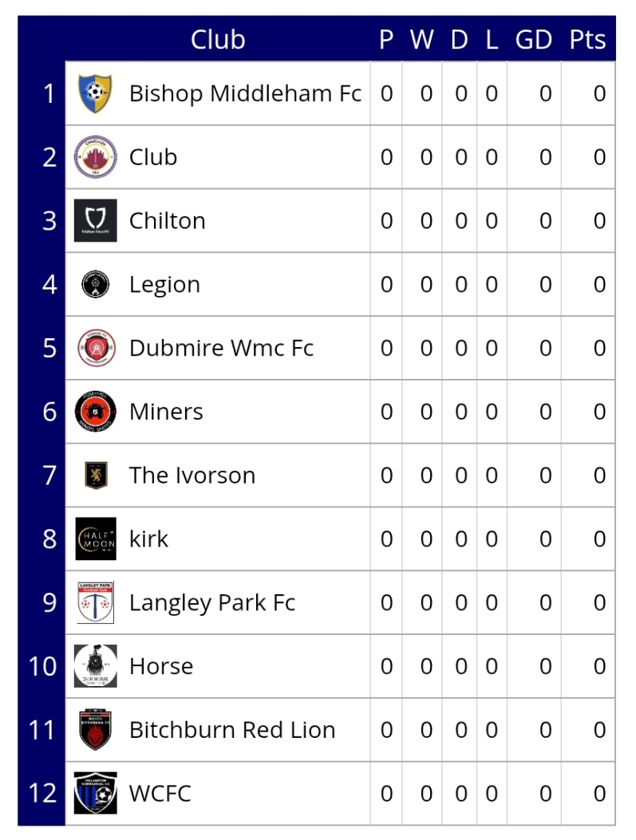This screenshot has width=636, height=840.
Task: Open the Bishop Middleham Fc team name
Action: pos(245,94)
